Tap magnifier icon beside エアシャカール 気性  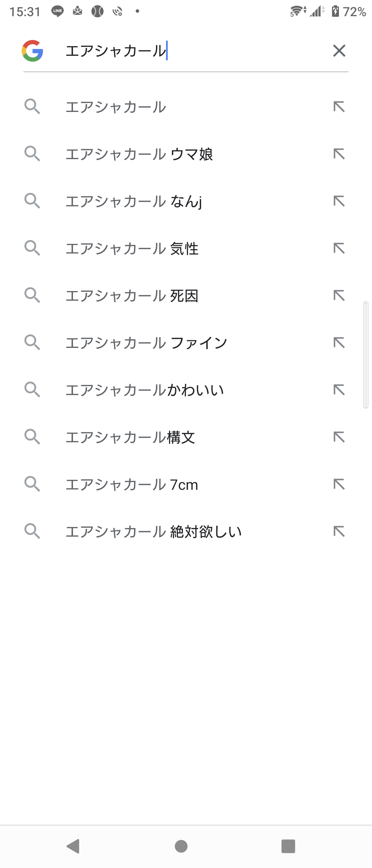pos(32,248)
